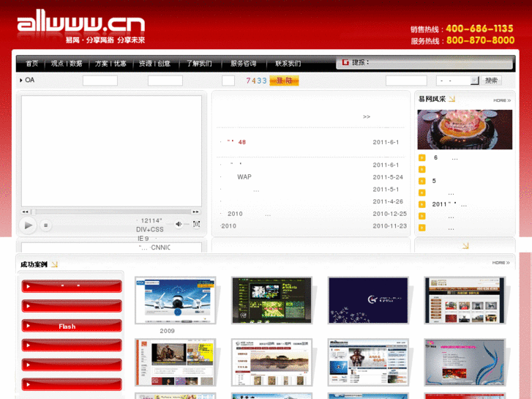532x399 pixels.
Task: Toggle fullscreen on the media player
Action: 196,224
